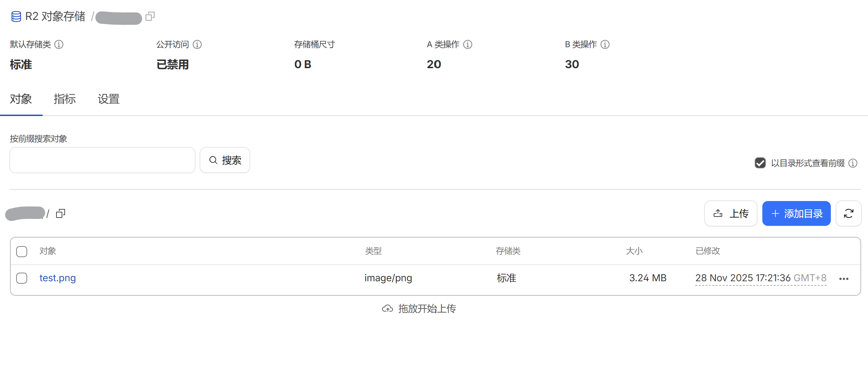Image resolution: width=868 pixels, height=389 pixels.
Task: Copy the current directory path icon
Action: coord(61,214)
